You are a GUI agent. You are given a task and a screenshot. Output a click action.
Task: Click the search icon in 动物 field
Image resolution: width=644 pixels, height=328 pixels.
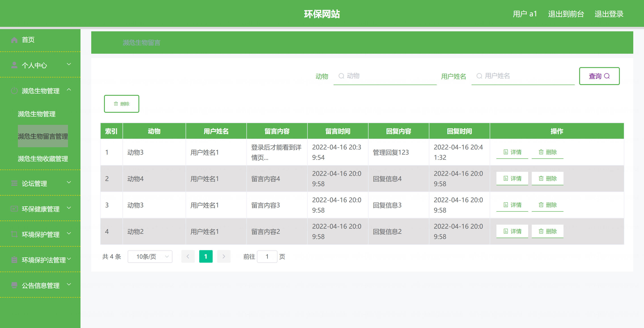341,76
